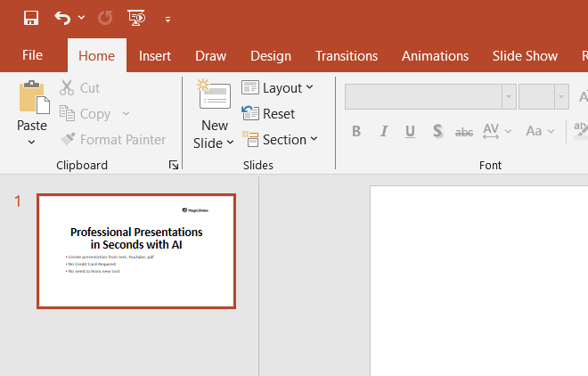Toggle Italic text formatting
The image size is (588, 376).
click(x=384, y=132)
